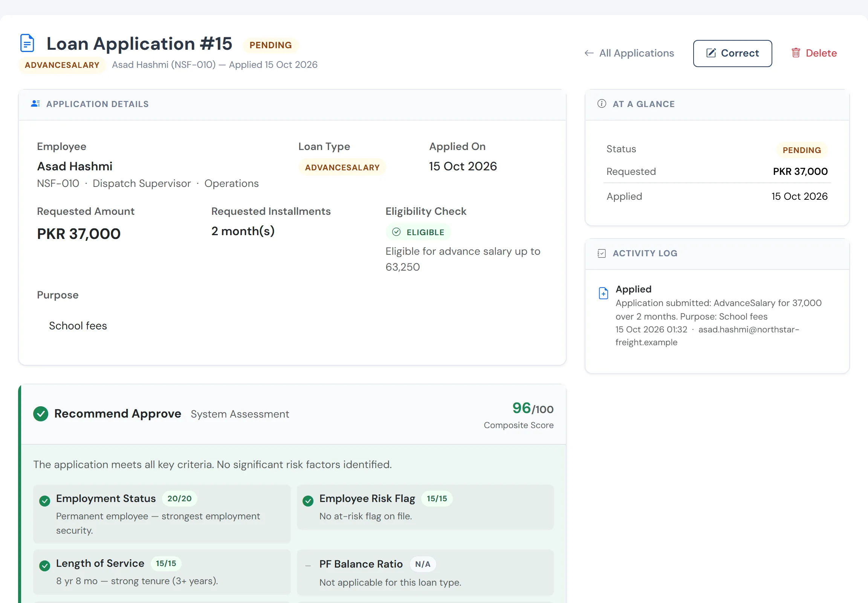Click the ADVANCESALARY tag under the title
868x603 pixels.
point(62,65)
